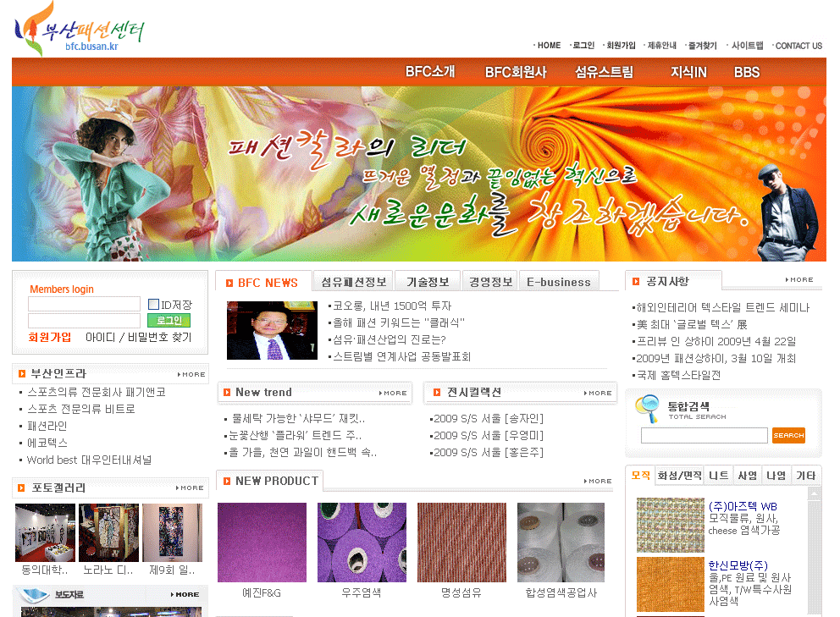
Task: Toggle the ID저장 checkbox
Action: click(153, 305)
